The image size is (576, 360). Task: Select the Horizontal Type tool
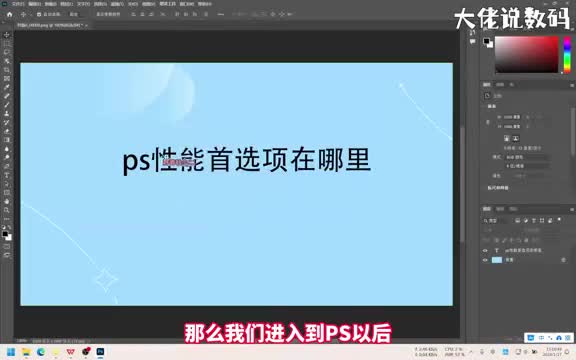pos(7,175)
